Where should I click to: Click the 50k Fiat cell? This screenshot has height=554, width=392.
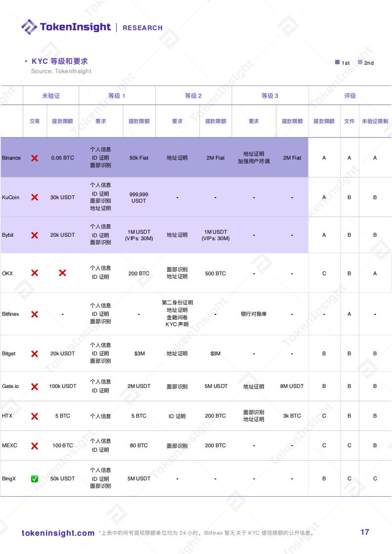tap(139, 158)
